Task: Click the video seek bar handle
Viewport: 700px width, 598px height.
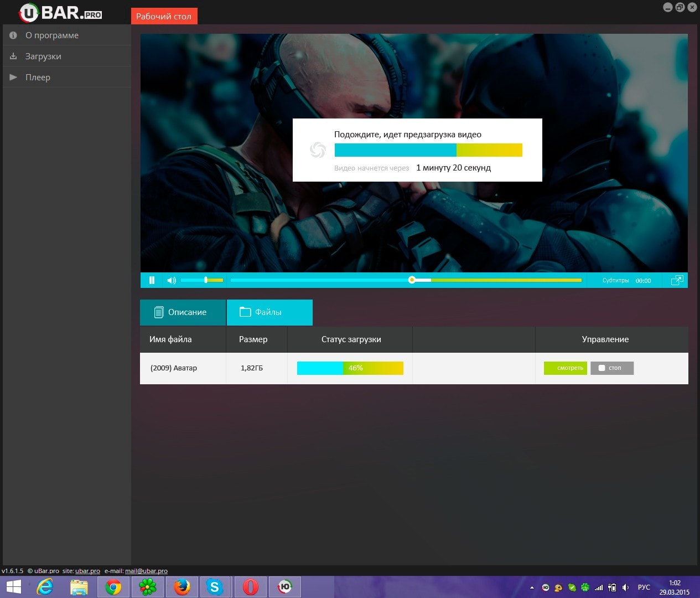Action: click(412, 280)
